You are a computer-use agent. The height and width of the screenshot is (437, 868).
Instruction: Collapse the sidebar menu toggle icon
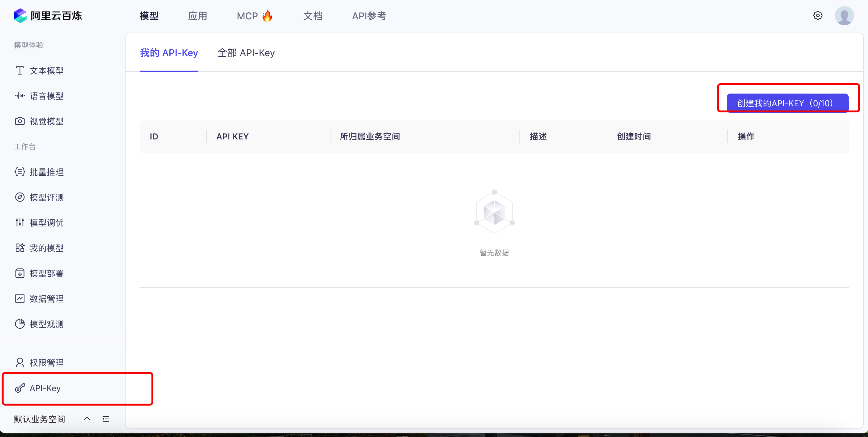(x=105, y=419)
